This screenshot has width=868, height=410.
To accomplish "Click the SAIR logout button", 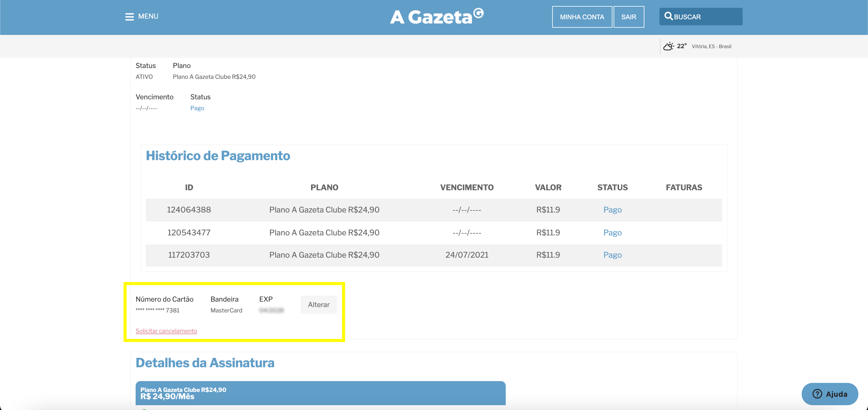I will click(x=629, y=17).
